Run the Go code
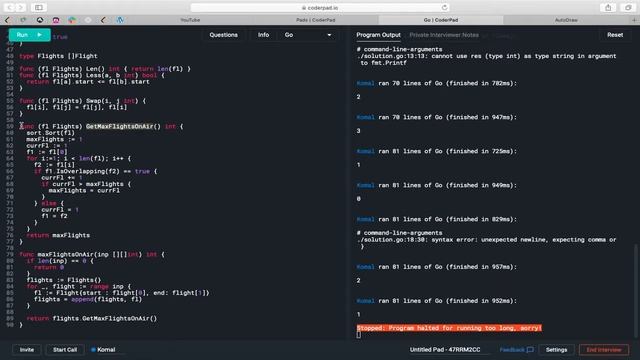Viewport: 640px width, 360px height. (30, 35)
